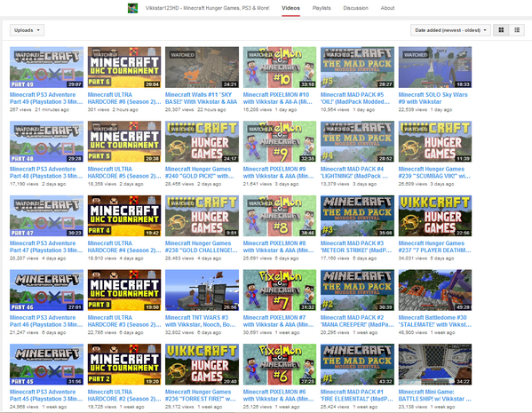Play the Pixelmon #10 thumbnail

click(280, 68)
